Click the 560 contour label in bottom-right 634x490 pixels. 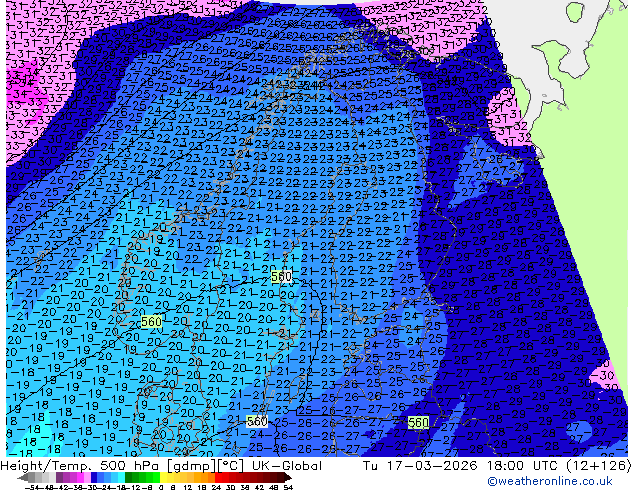pyautogui.click(x=419, y=423)
